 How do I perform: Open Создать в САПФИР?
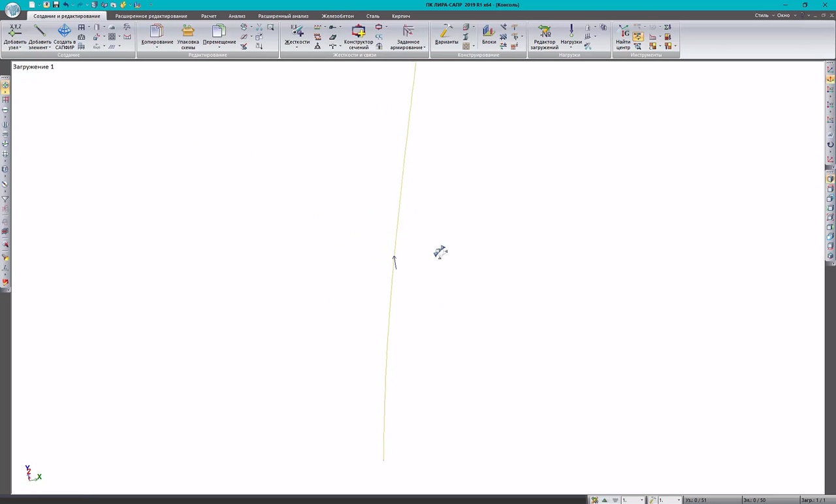[x=64, y=31]
